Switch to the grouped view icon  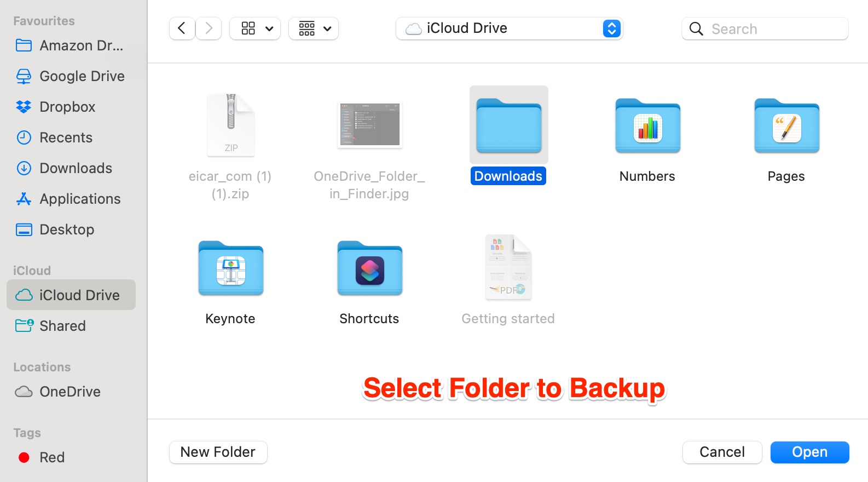click(307, 28)
